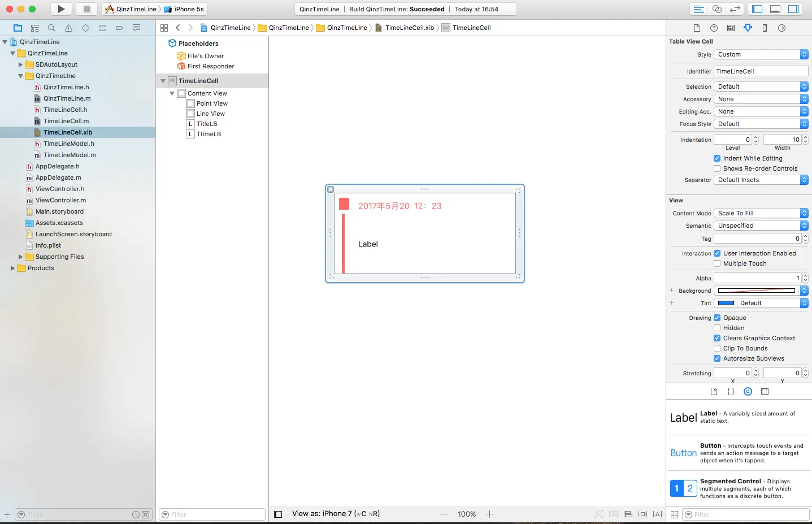
Task: Open the Identity inspector
Action: tap(731, 28)
